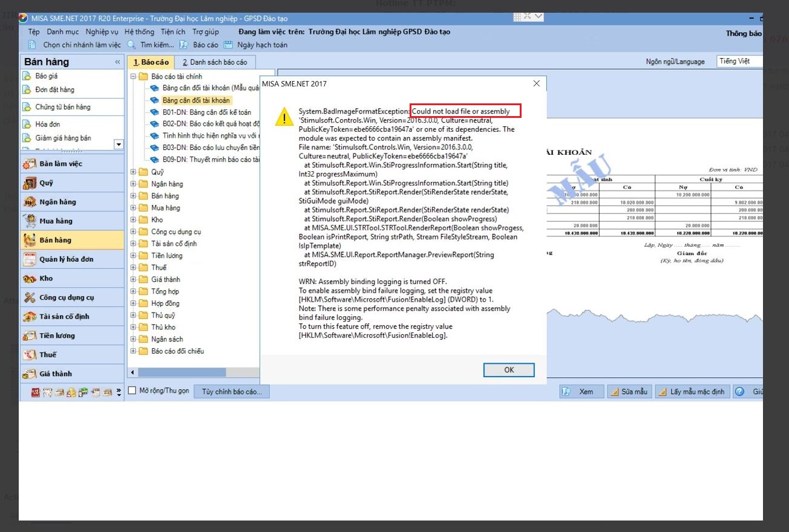Expand the Quỹ report folder
This screenshot has width=789, height=532.
[x=134, y=172]
